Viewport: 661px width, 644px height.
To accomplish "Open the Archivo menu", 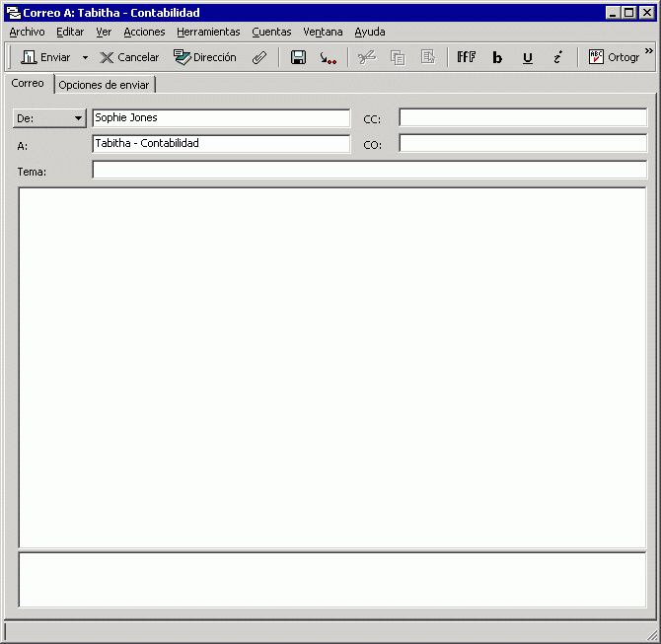I will pos(27,32).
